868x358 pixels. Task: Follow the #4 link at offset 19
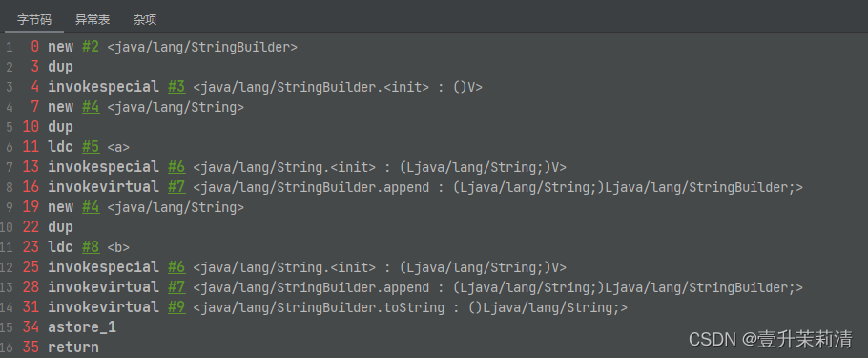coord(91,207)
